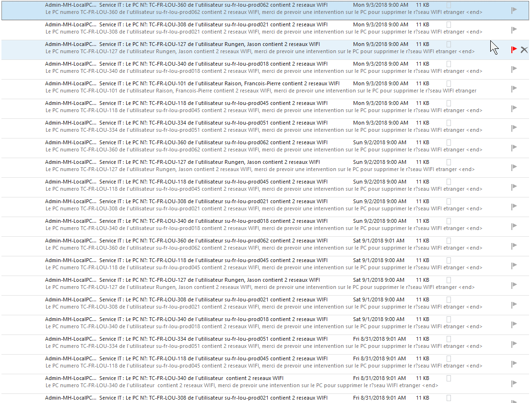Flag Monday's TC-FR-LOU-334 email
The image size is (532, 403).
pyautogui.click(x=514, y=128)
